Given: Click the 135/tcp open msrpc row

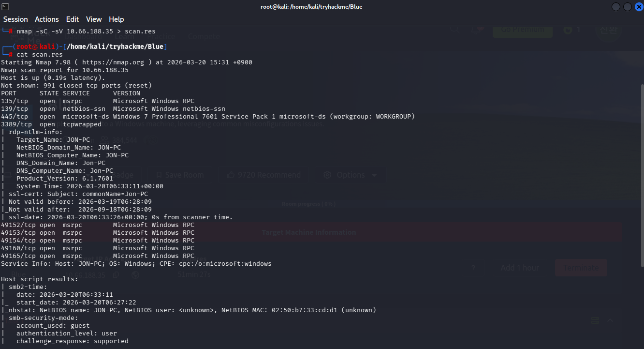Looking at the screenshot, I should [98, 101].
